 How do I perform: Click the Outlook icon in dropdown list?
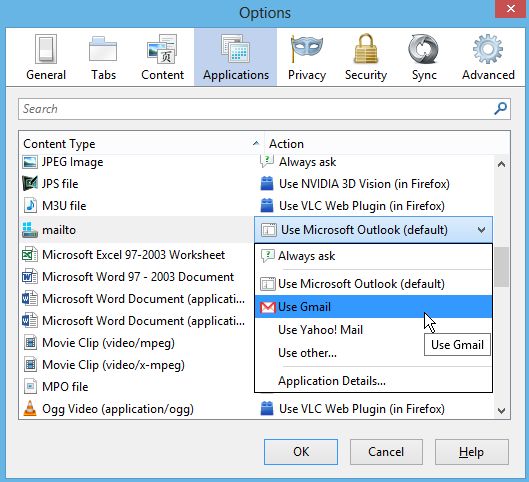268,284
